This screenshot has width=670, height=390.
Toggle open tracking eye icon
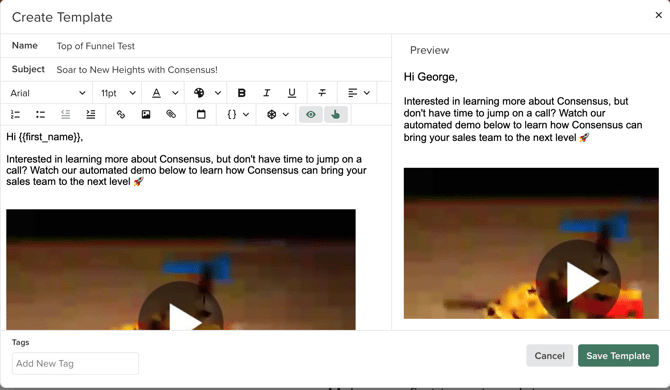tap(311, 114)
